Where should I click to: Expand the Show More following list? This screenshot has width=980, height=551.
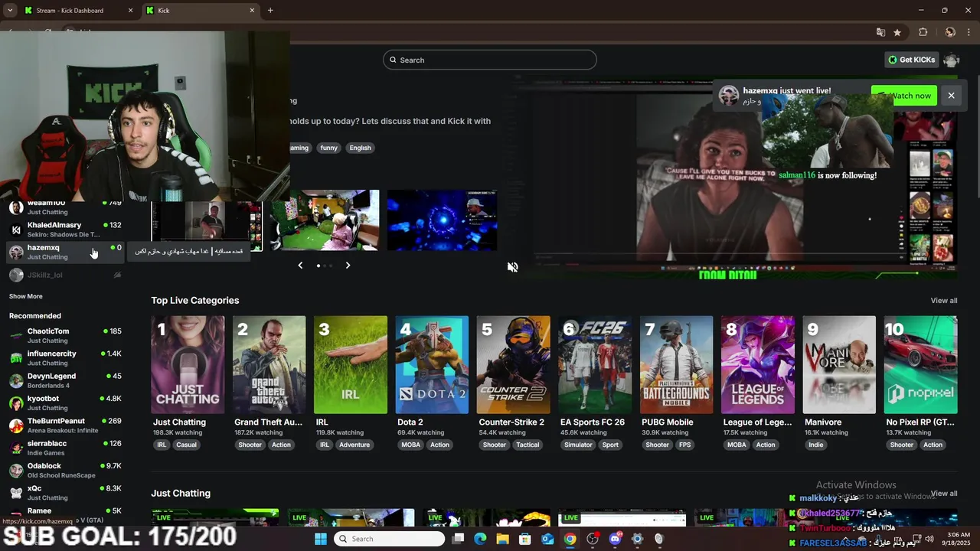click(x=26, y=296)
